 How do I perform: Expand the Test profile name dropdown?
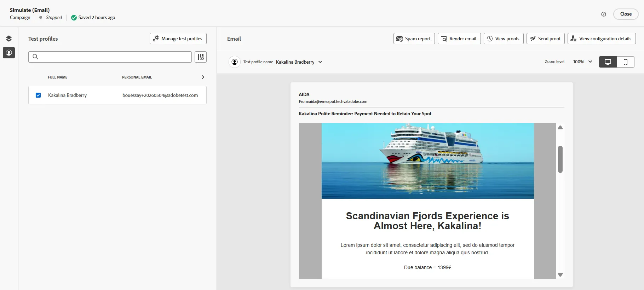click(x=299, y=62)
